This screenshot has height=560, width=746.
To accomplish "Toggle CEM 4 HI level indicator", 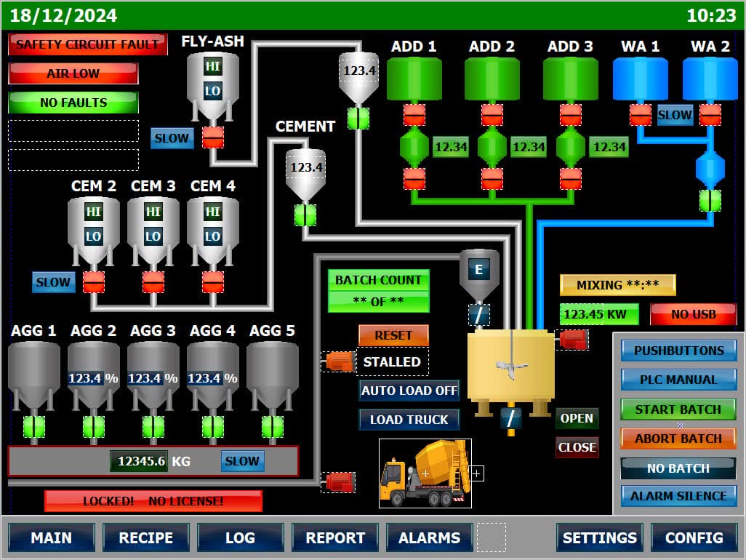I will (x=212, y=211).
